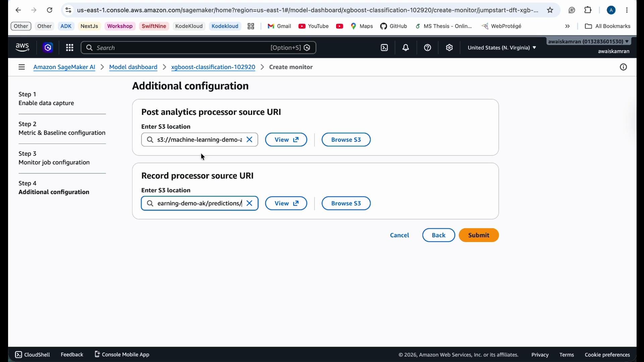Open the info panel icon at right
644x362 pixels.
click(624, 67)
